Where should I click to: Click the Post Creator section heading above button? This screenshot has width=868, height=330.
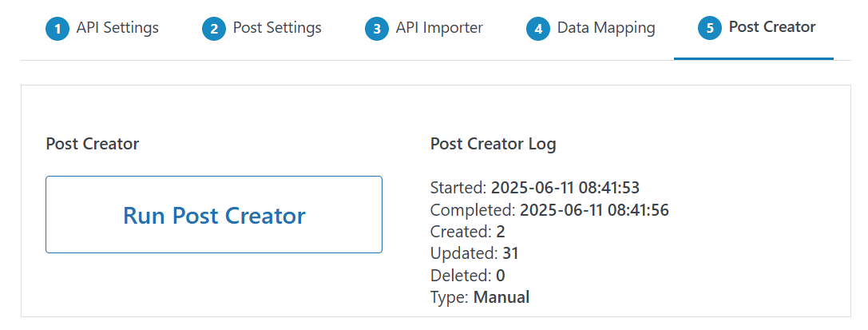click(93, 145)
